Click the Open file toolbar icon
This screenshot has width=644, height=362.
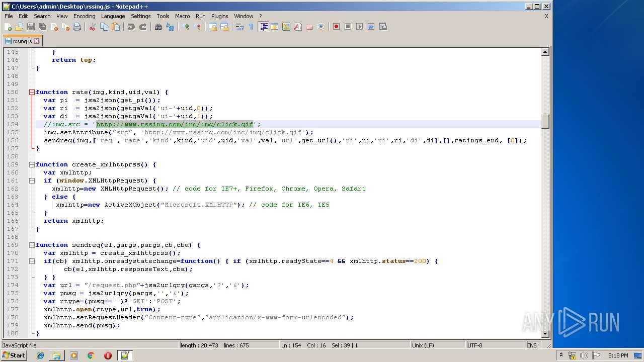click(19, 27)
